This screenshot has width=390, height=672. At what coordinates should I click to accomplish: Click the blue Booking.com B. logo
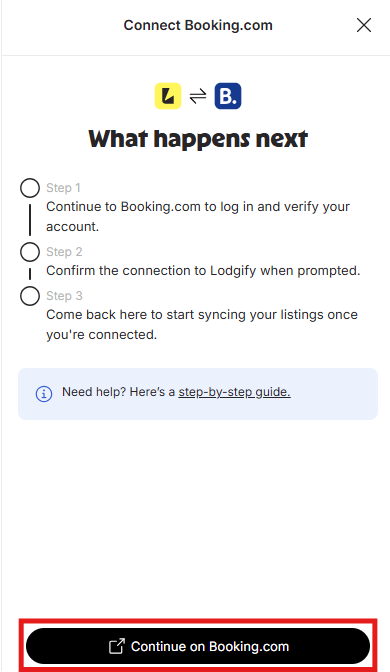228,96
